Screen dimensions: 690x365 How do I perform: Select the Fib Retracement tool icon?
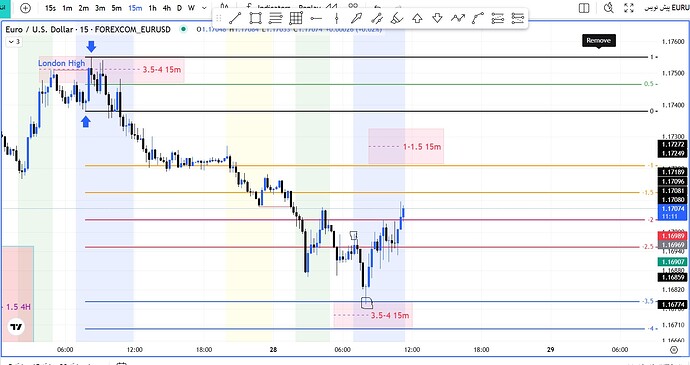pos(275,18)
